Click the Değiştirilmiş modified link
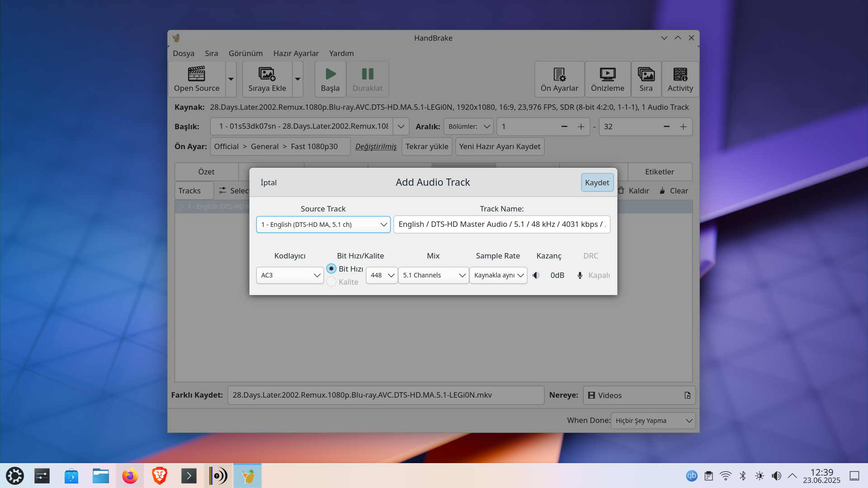This screenshot has height=488, width=868. [376, 146]
